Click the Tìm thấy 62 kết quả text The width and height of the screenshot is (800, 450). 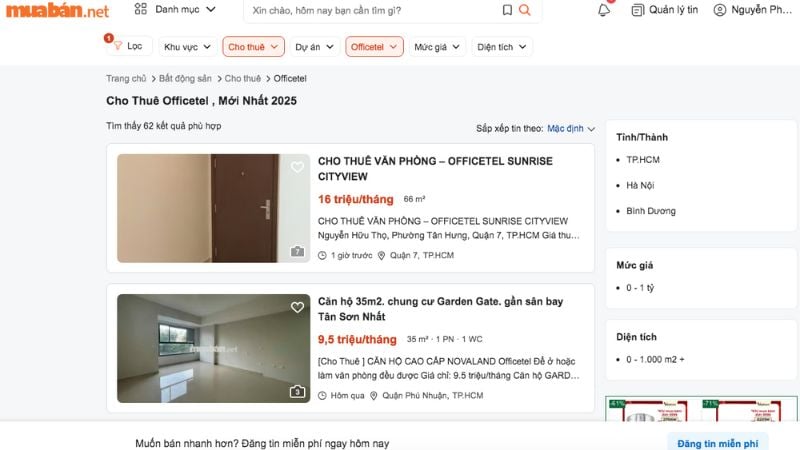163,126
